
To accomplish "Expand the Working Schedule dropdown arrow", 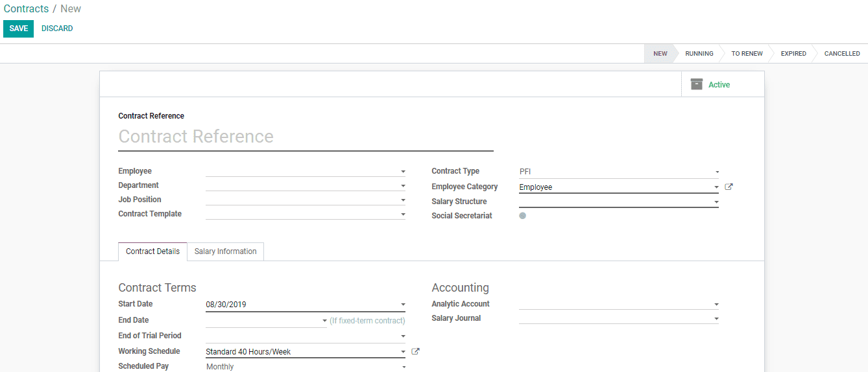I will click(x=403, y=352).
